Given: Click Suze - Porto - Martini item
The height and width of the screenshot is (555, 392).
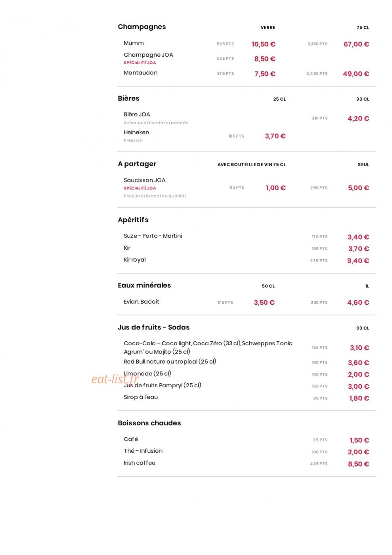Looking at the screenshot, I should click(x=153, y=236).
